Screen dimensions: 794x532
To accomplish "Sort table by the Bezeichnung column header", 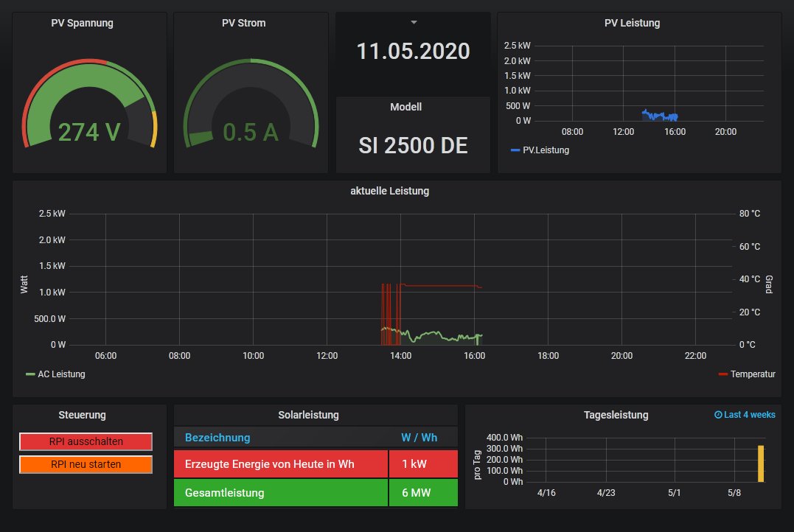I will pos(217,438).
